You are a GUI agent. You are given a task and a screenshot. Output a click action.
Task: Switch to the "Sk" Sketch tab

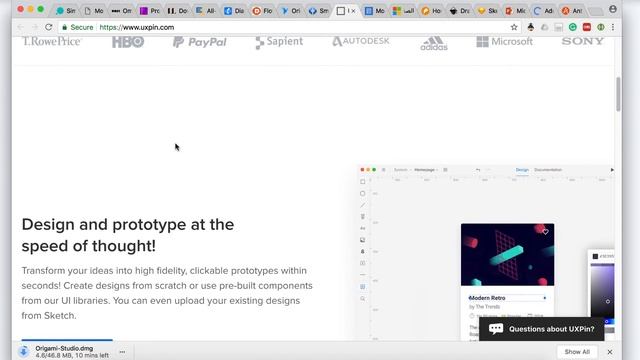point(487,11)
